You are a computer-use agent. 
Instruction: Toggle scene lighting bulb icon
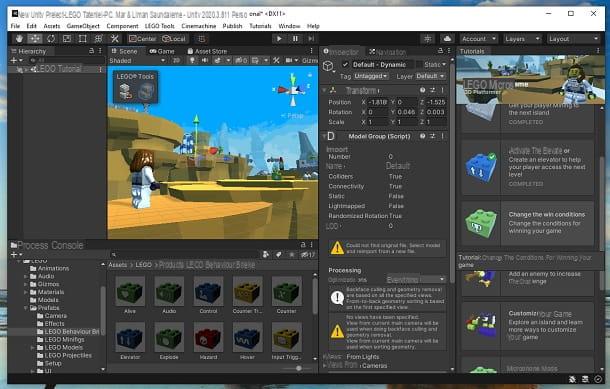[192, 61]
